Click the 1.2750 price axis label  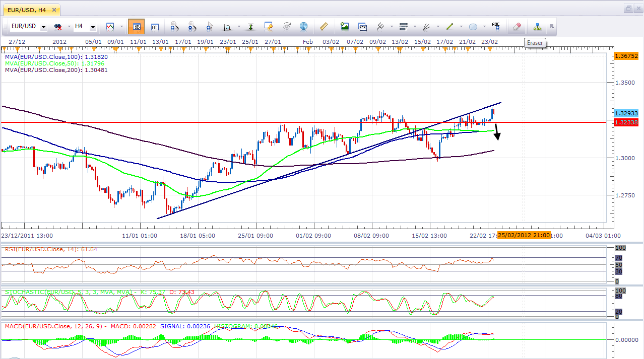626,195
